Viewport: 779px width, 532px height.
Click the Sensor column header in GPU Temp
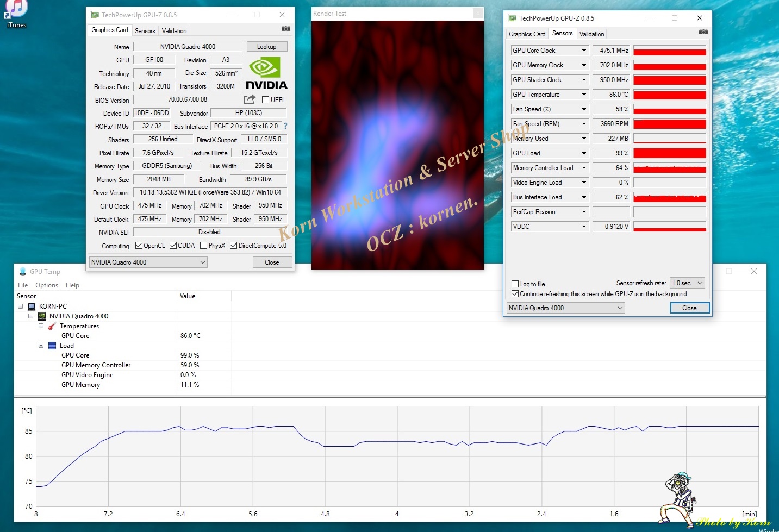point(96,296)
